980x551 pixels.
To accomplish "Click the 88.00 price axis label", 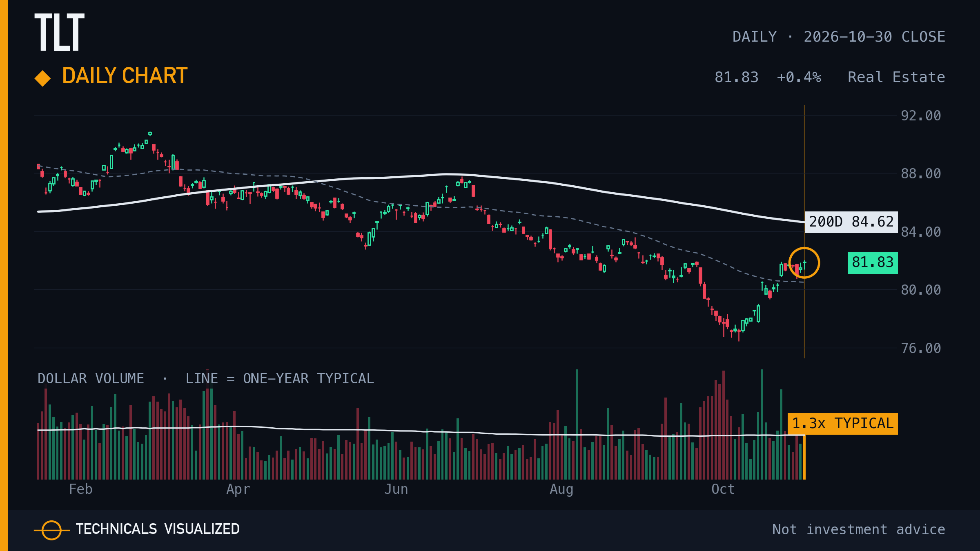I will point(921,173).
